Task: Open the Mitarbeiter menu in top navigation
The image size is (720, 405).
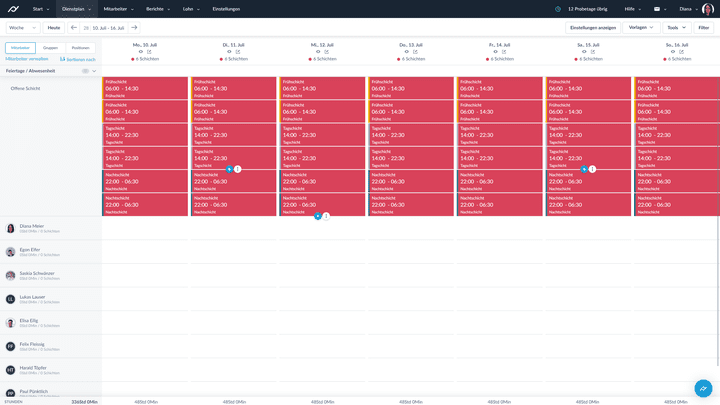Action: point(119,8)
